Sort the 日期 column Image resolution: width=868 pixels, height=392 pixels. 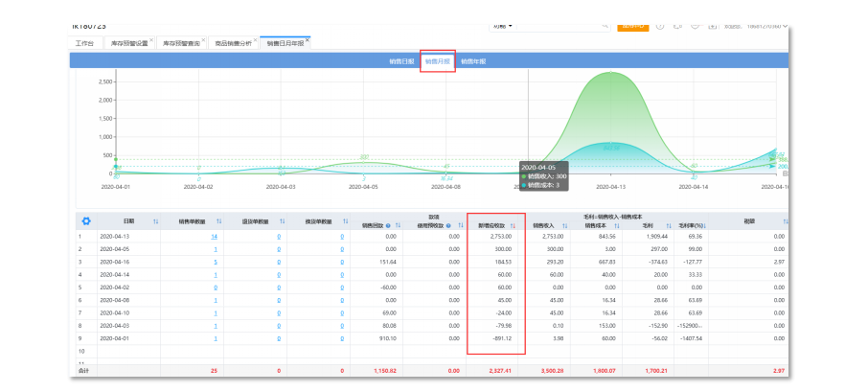point(157,221)
